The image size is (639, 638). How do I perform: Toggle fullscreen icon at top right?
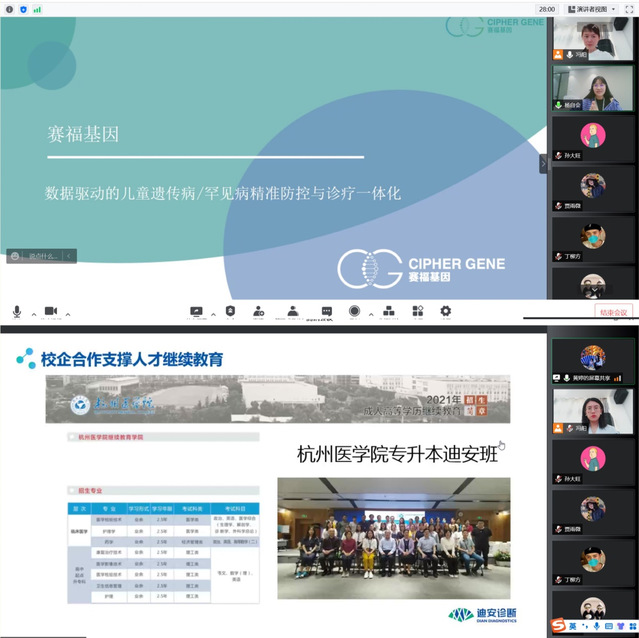(x=629, y=9)
